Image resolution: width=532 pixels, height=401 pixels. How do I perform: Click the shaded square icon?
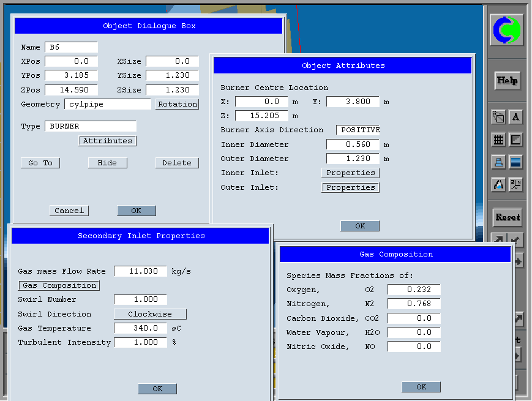point(515,140)
